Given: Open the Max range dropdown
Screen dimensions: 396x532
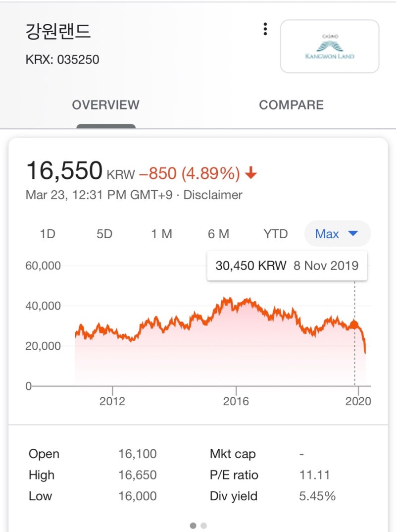Looking at the screenshot, I should (337, 234).
